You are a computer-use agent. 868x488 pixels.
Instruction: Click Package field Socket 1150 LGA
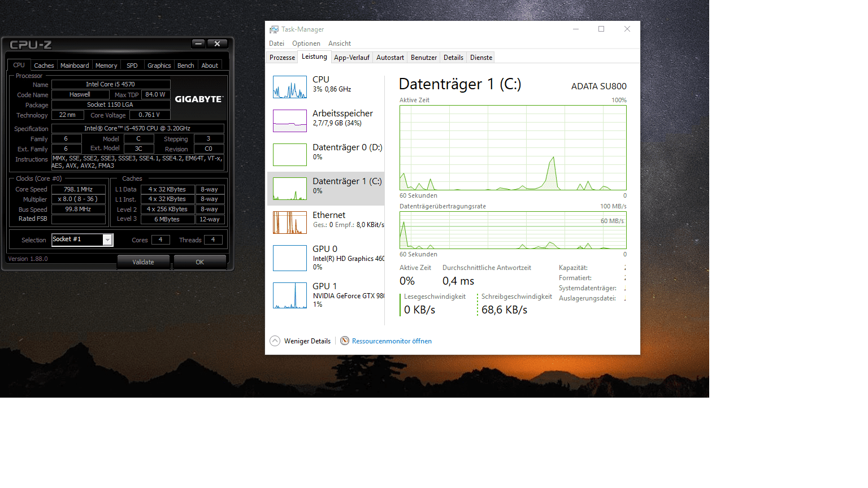click(x=111, y=104)
